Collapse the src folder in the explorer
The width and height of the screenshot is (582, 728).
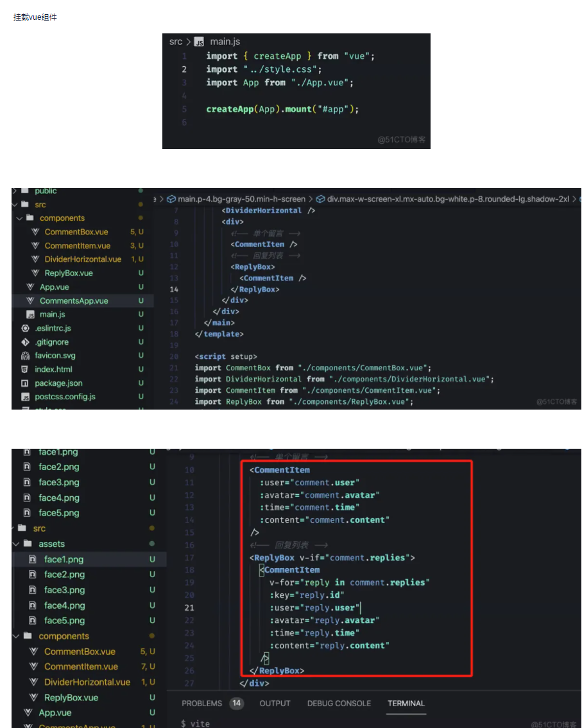pyautogui.click(x=14, y=204)
